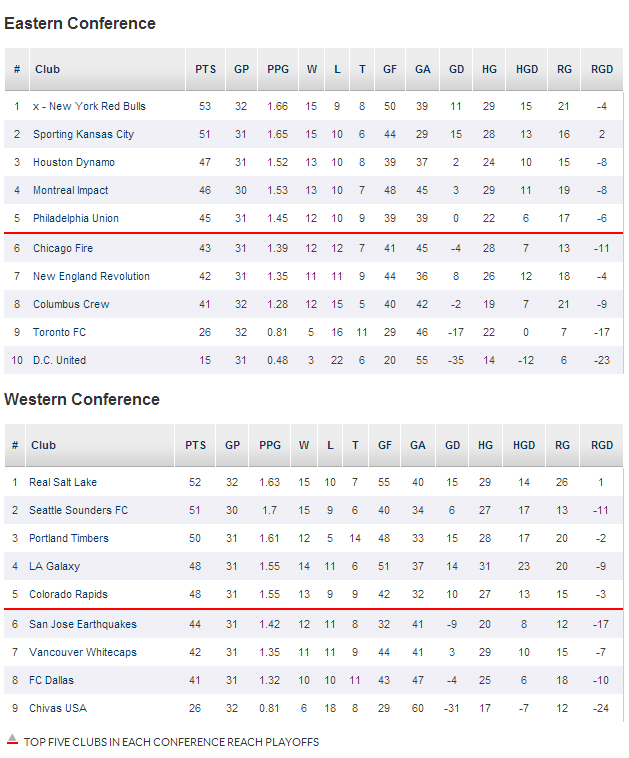Open the Chicago Fire club link
629x758 pixels.
click(64, 248)
